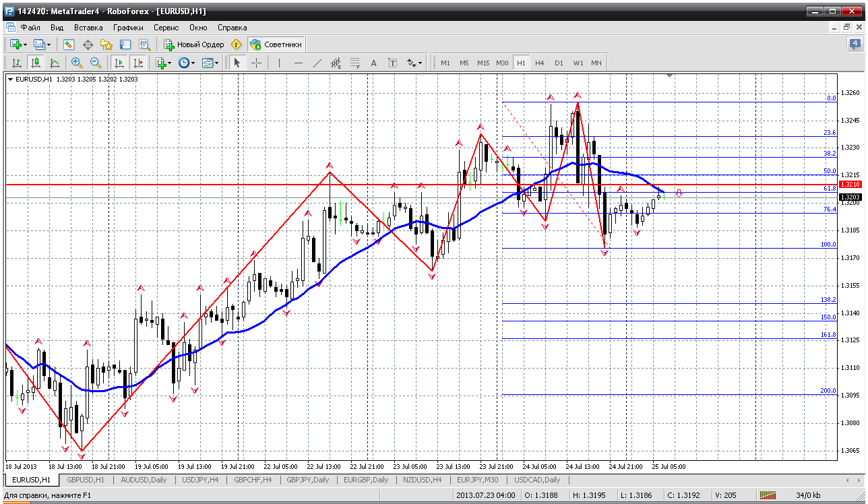Switch timeframe to M15

coord(483,63)
